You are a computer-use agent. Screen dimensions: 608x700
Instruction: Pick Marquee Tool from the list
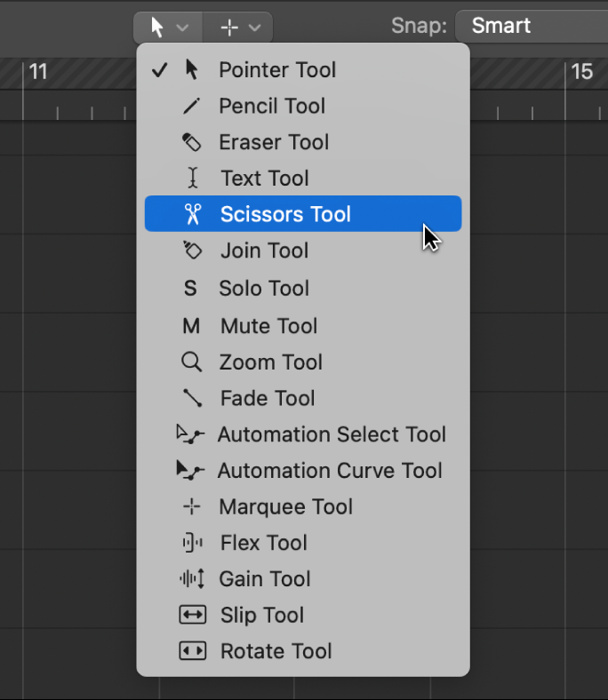303,506
